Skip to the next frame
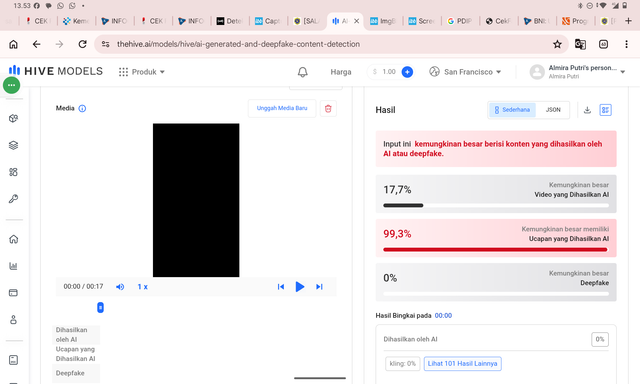 (x=319, y=287)
